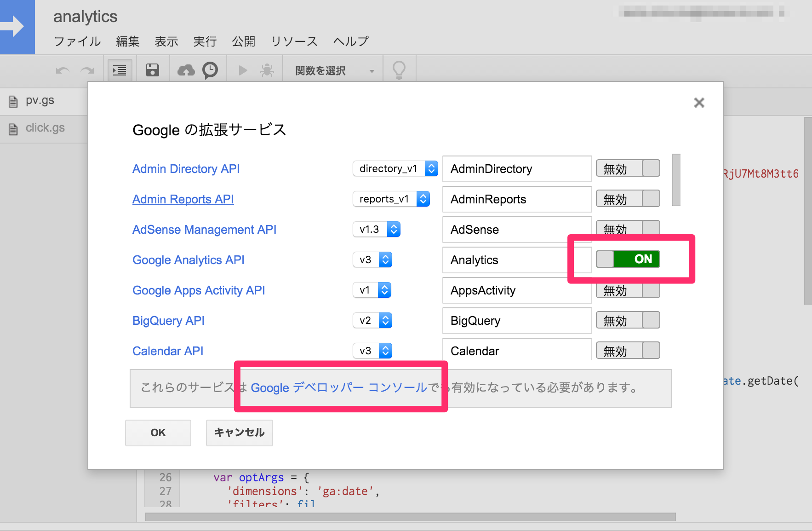The height and width of the screenshot is (531, 812).
Task: Click the キャンセル button
Action: click(240, 433)
